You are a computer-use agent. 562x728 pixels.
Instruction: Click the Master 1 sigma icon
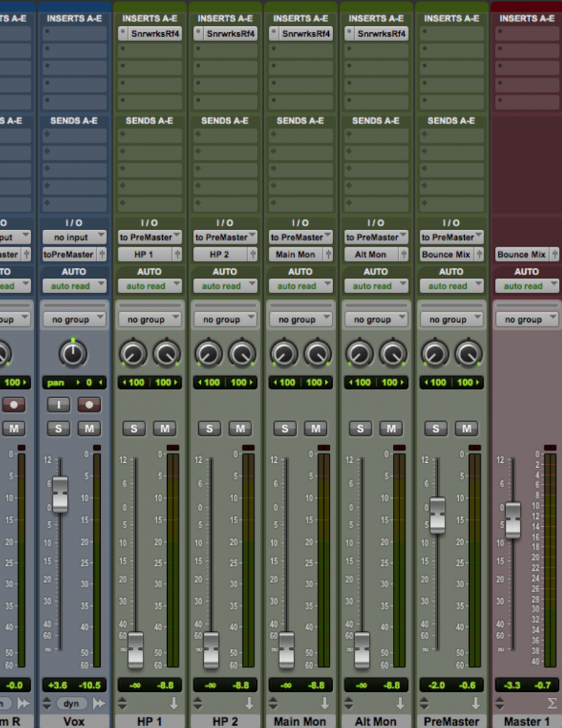pyautogui.click(x=551, y=703)
